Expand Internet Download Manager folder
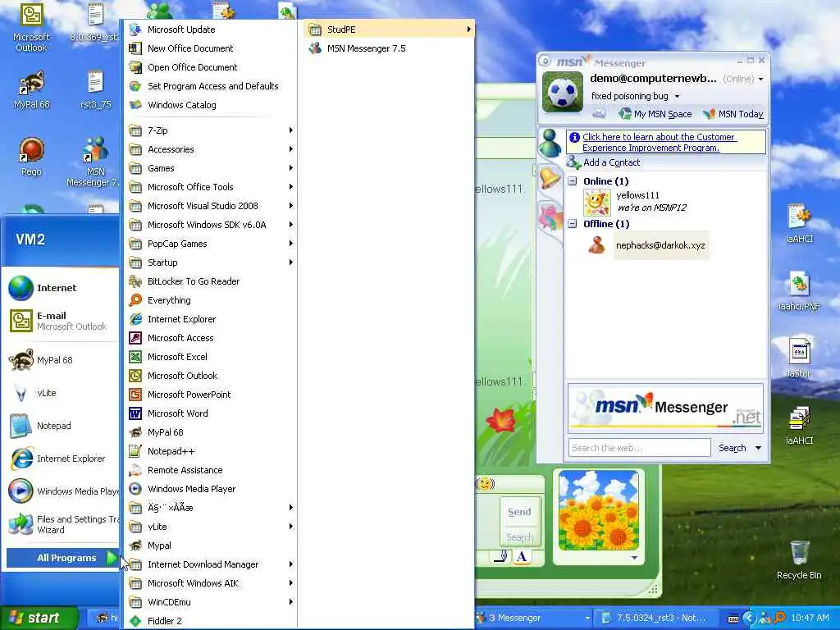Viewport: 840px width, 630px height. (x=210, y=564)
